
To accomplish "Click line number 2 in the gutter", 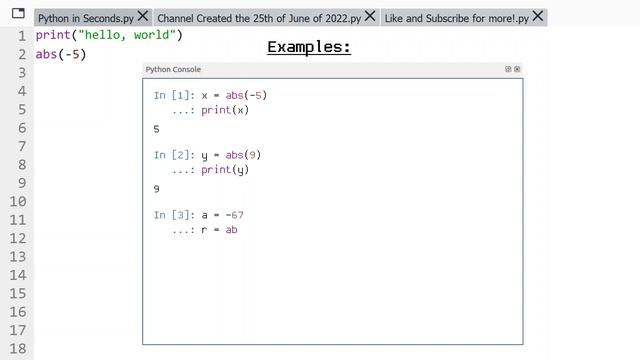I will (22, 54).
